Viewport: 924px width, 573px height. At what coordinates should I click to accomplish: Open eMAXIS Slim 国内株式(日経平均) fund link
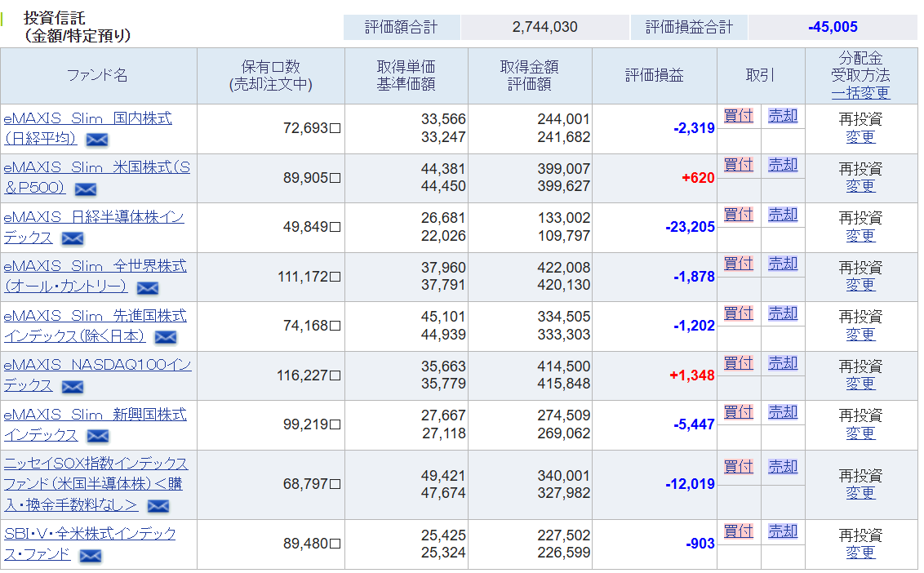[x=88, y=128]
